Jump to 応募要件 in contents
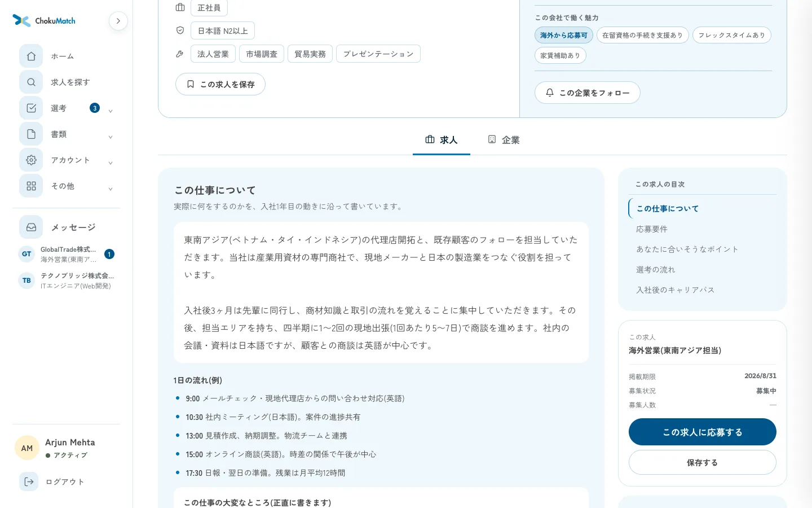812x508 pixels. (652, 229)
